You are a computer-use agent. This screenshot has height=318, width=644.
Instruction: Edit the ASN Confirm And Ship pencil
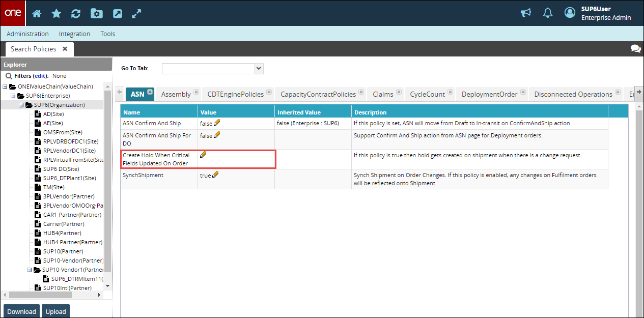217,123
